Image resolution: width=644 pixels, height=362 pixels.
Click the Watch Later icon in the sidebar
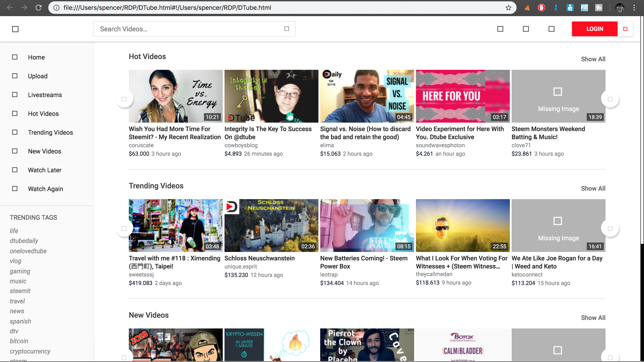pyautogui.click(x=15, y=170)
